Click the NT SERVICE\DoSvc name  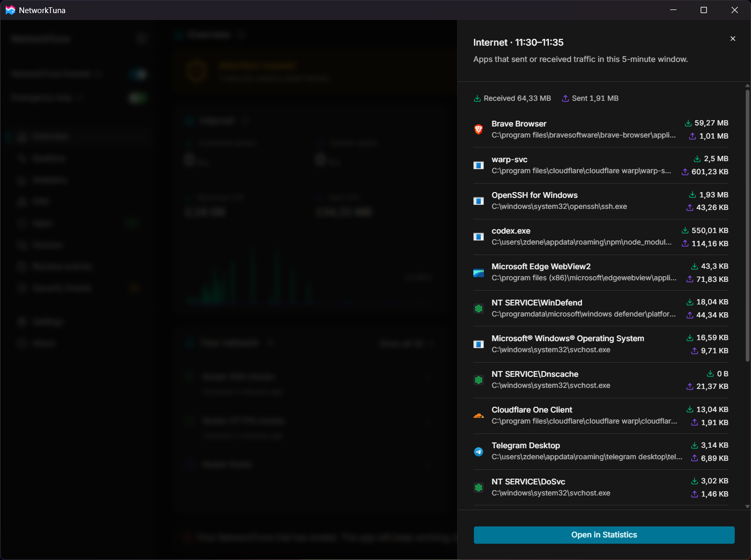click(528, 482)
